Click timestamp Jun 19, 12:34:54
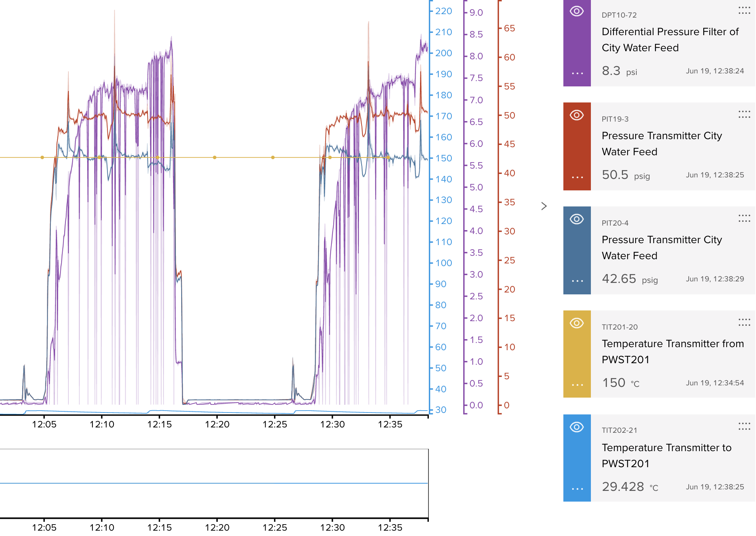Screen dimensions: 756x536 [x=715, y=383]
